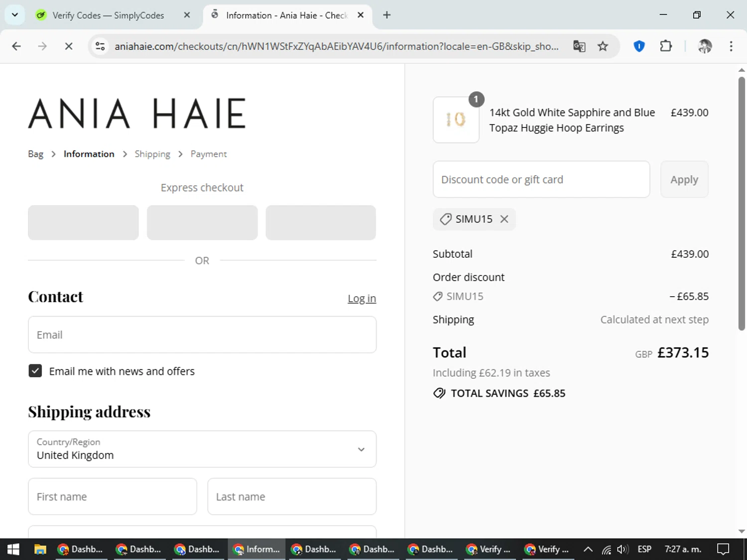Uncheck Email me with news and offers
Viewport: 747px width, 560px height.
pyautogui.click(x=35, y=371)
